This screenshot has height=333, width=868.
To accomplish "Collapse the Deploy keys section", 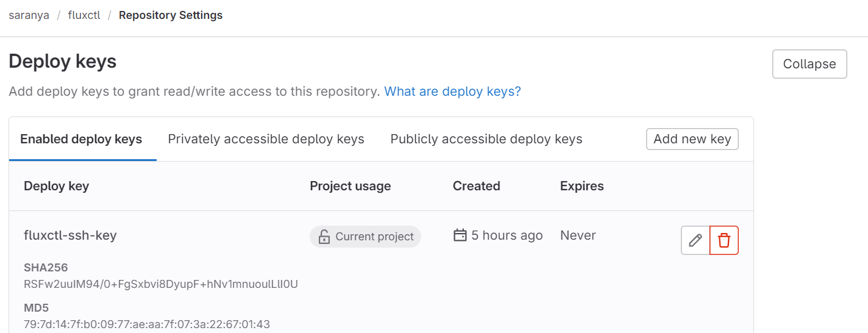I will [809, 64].
